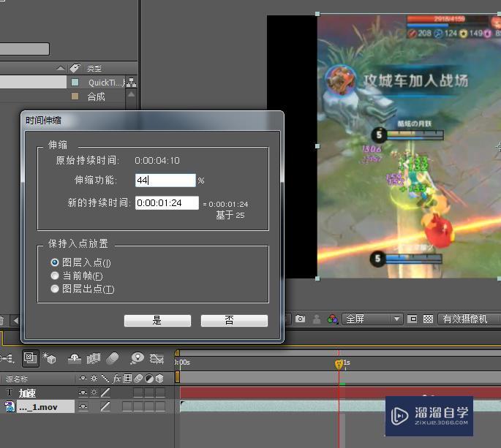Take snapshot with camera icon
The height and width of the screenshot is (448, 501).
tap(300, 319)
